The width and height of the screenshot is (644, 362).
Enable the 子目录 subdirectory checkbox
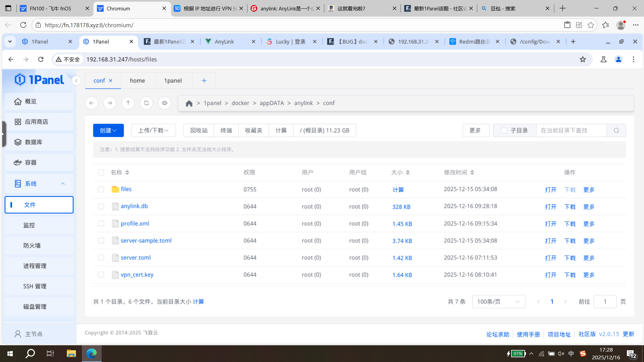pyautogui.click(x=504, y=130)
